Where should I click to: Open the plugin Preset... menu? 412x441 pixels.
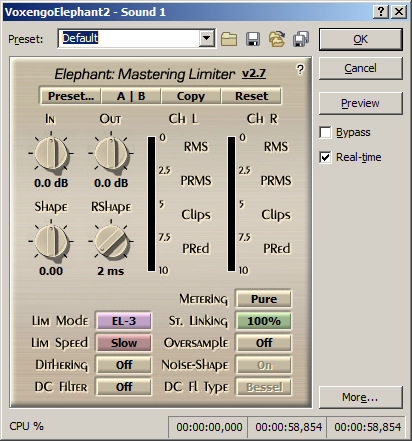point(71,96)
